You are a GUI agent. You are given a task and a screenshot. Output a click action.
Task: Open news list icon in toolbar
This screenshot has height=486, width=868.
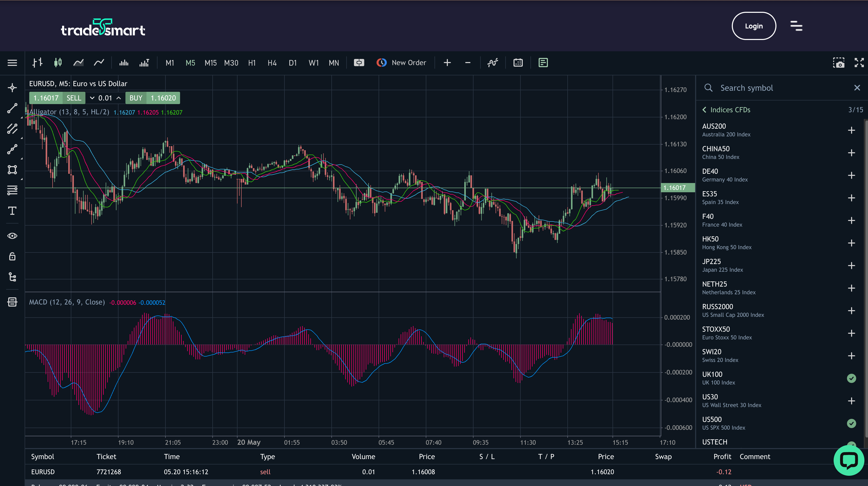click(543, 63)
